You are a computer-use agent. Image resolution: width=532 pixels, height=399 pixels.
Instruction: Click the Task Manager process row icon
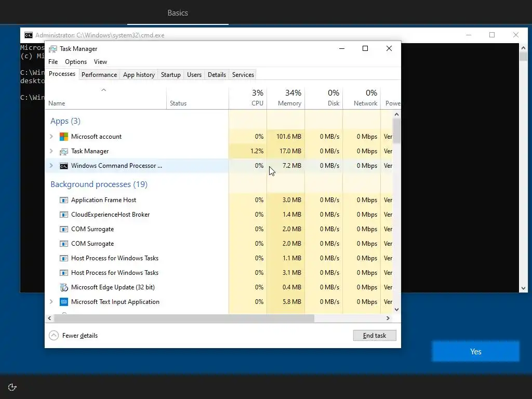[x=64, y=151]
